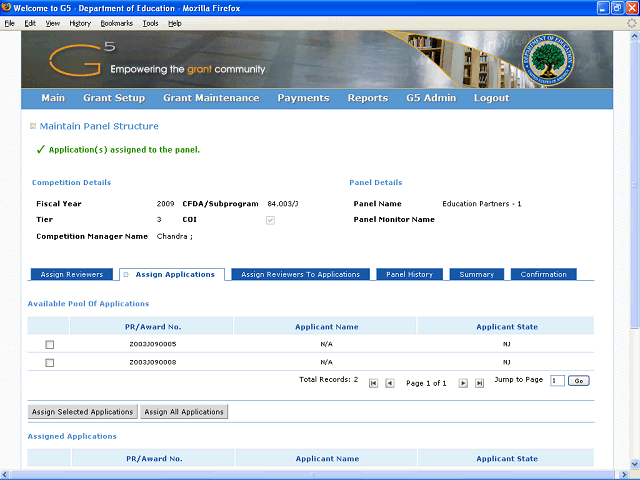The image size is (640, 480).
Task: Open the Reports navigation menu
Action: tap(367, 98)
